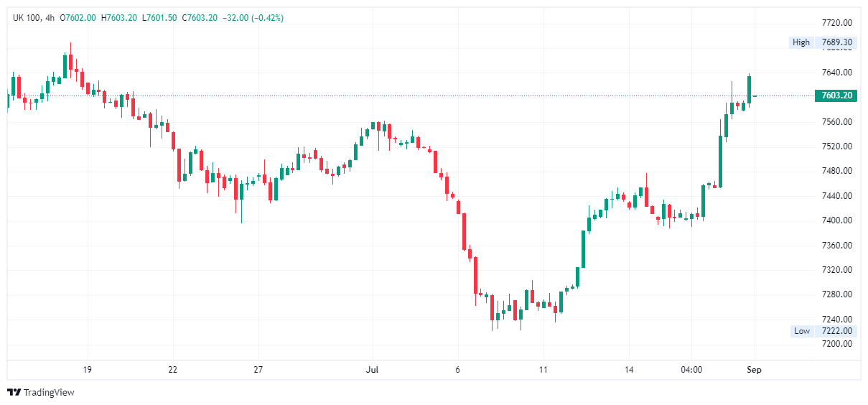
Task: Click the green 7603.20 current price tag
Action: (836, 96)
